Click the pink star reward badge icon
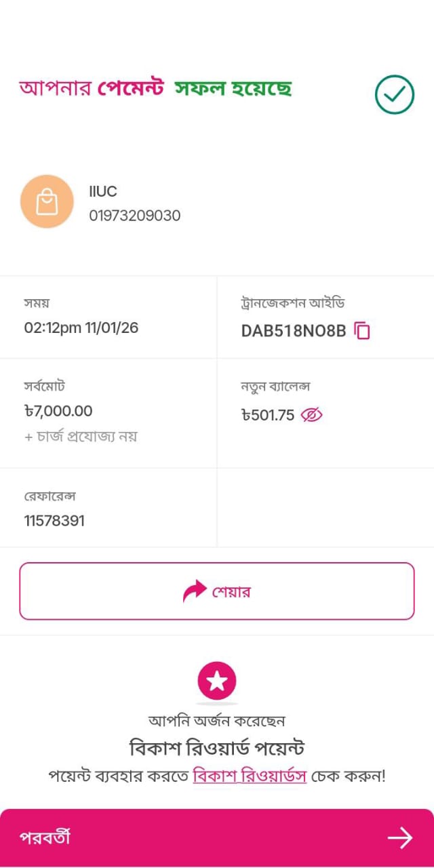This screenshot has width=434, height=868. 217,682
